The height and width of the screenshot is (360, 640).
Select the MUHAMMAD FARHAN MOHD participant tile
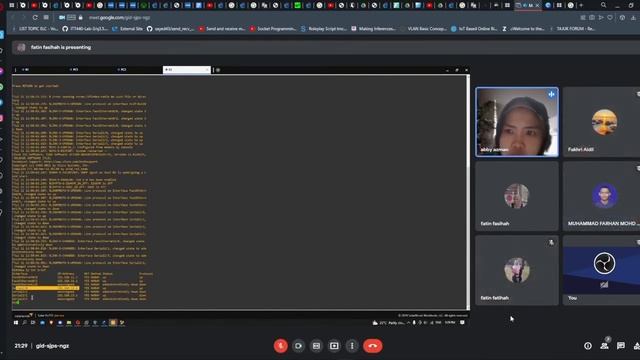click(601, 196)
